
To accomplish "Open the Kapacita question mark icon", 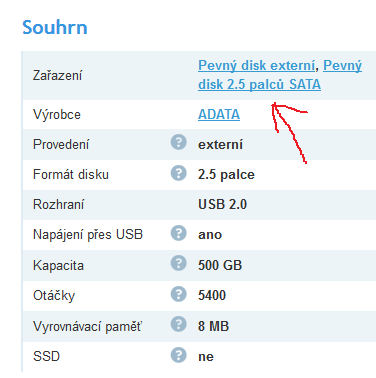I will click(179, 263).
